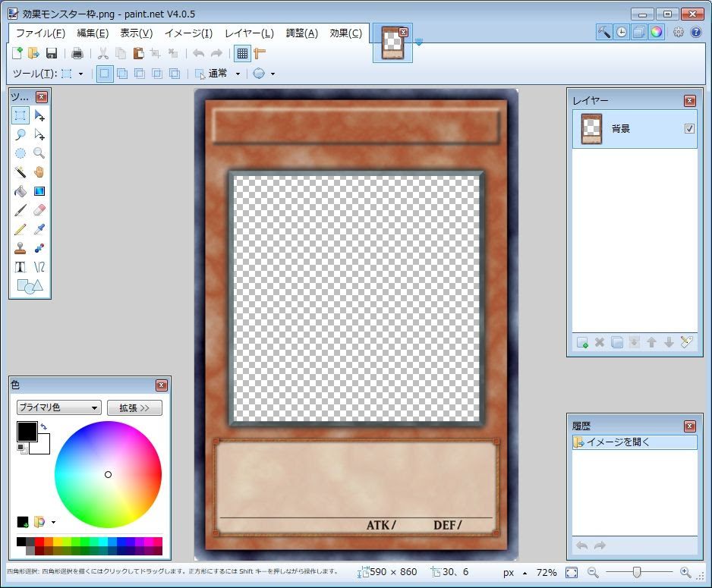Select the 背景 layer thumbnail
This screenshot has height=588, width=712.
click(x=591, y=129)
